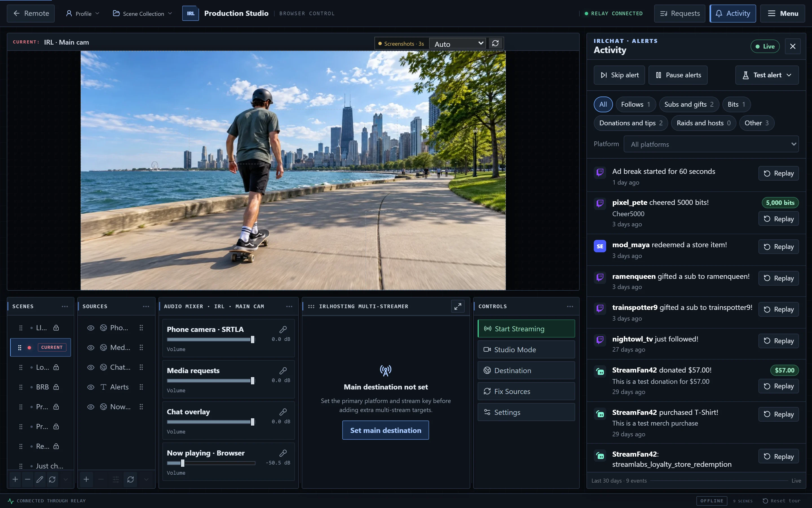
Task: Filter activity by Follows
Action: coord(636,104)
